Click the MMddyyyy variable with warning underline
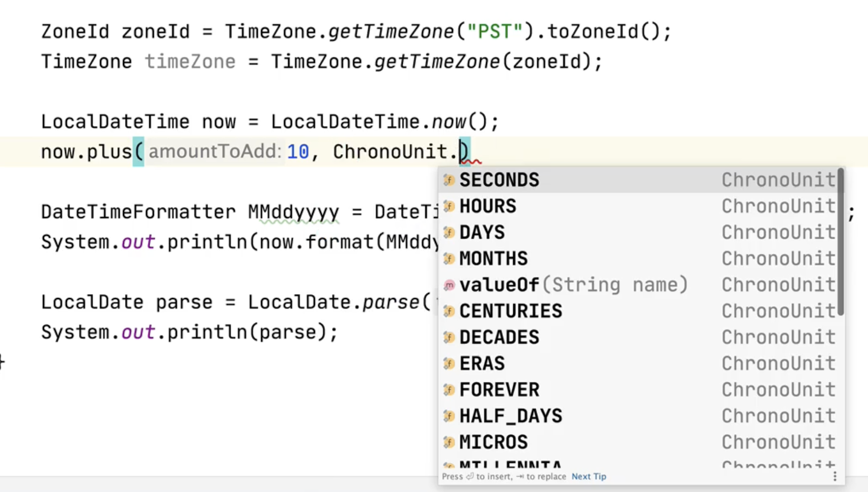The height and width of the screenshot is (492, 868). pyautogui.click(x=293, y=212)
